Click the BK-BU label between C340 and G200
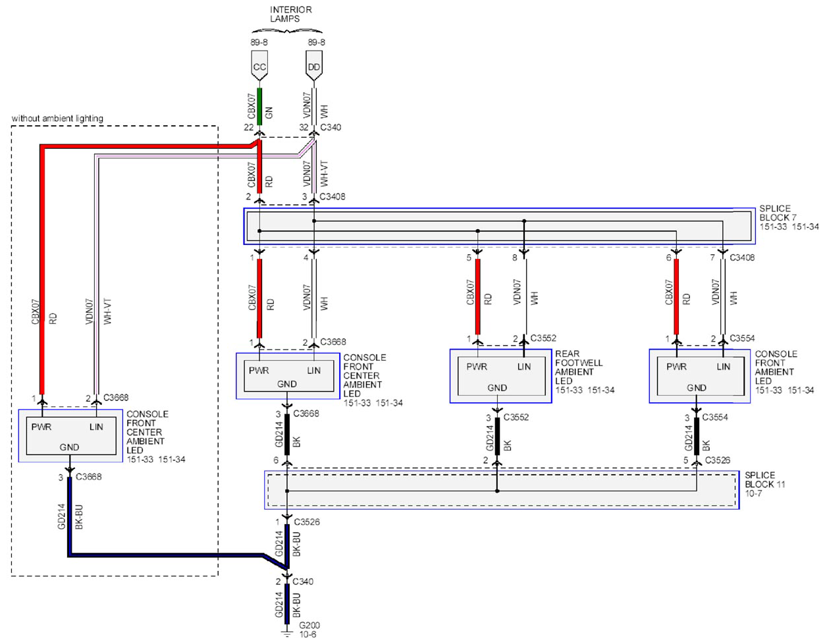825x644 pixels. click(296, 605)
